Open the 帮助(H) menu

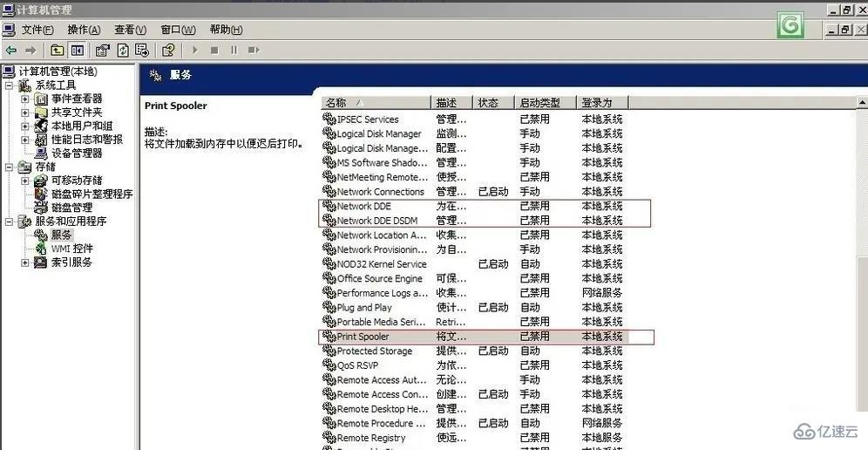tap(226, 30)
